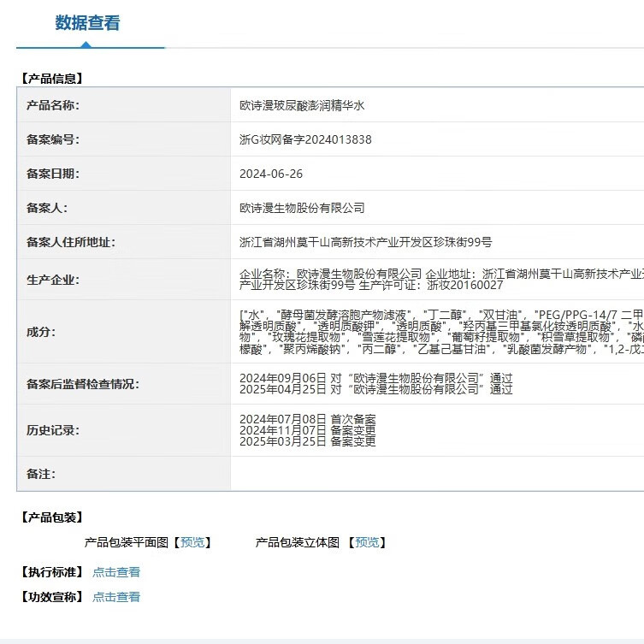
Task: Open 点击查看 link for 执行标准
Action: click(116, 572)
